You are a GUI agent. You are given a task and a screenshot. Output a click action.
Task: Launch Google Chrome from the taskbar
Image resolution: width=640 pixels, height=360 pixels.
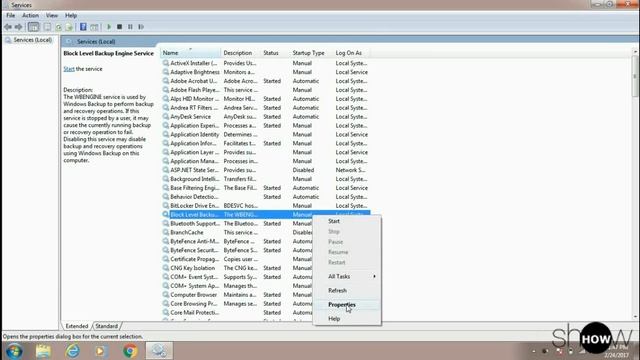click(x=130, y=351)
